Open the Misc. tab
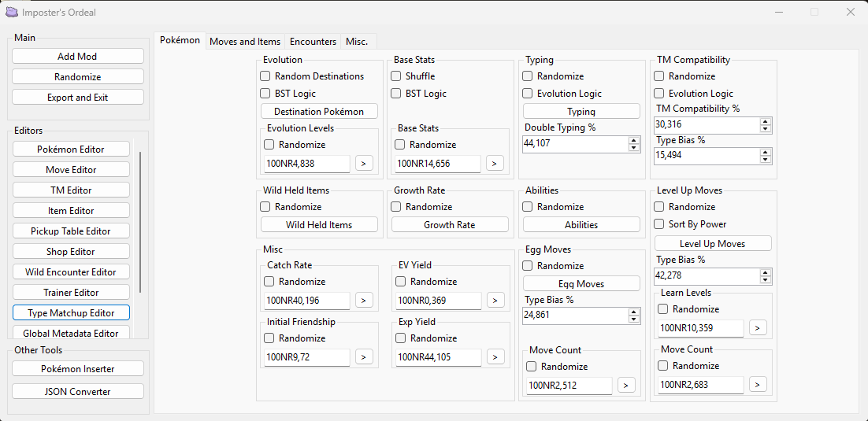 coord(358,42)
